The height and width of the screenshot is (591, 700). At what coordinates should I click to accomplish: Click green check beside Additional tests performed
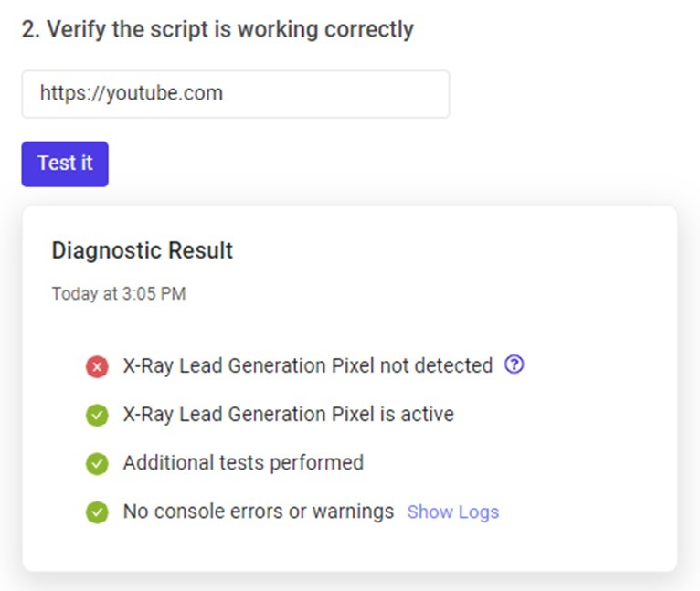coord(97,463)
